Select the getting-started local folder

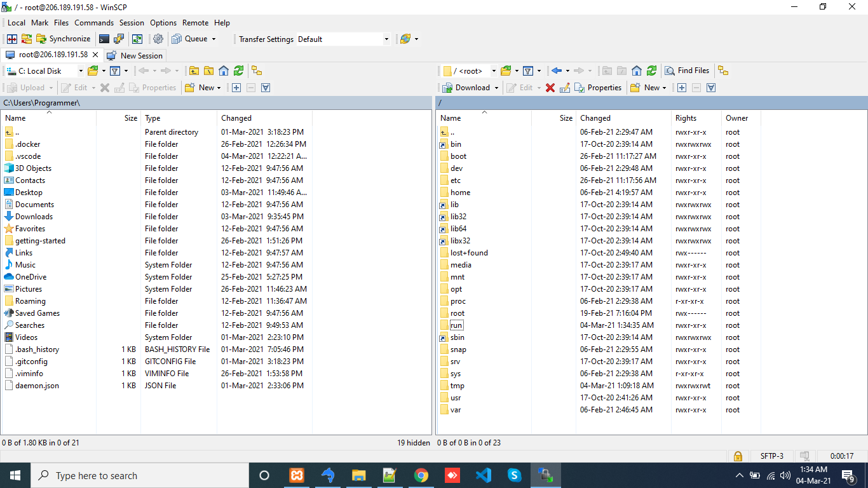coord(40,241)
